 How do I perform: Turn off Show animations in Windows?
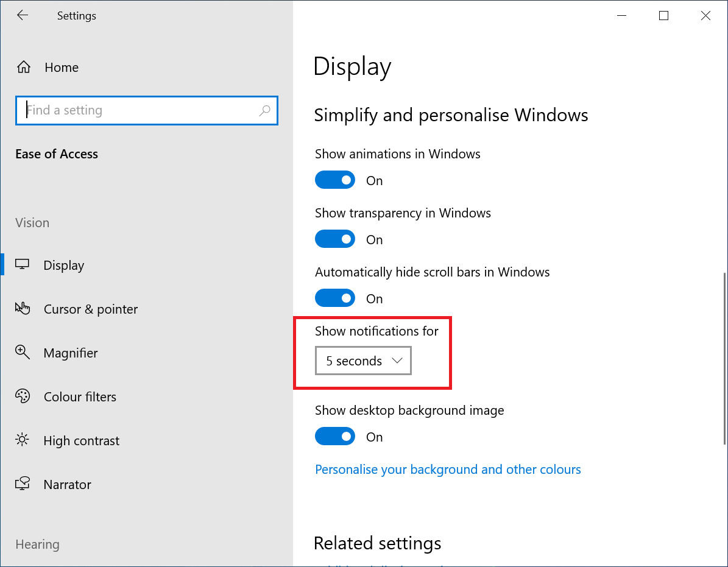pyautogui.click(x=335, y=180)
